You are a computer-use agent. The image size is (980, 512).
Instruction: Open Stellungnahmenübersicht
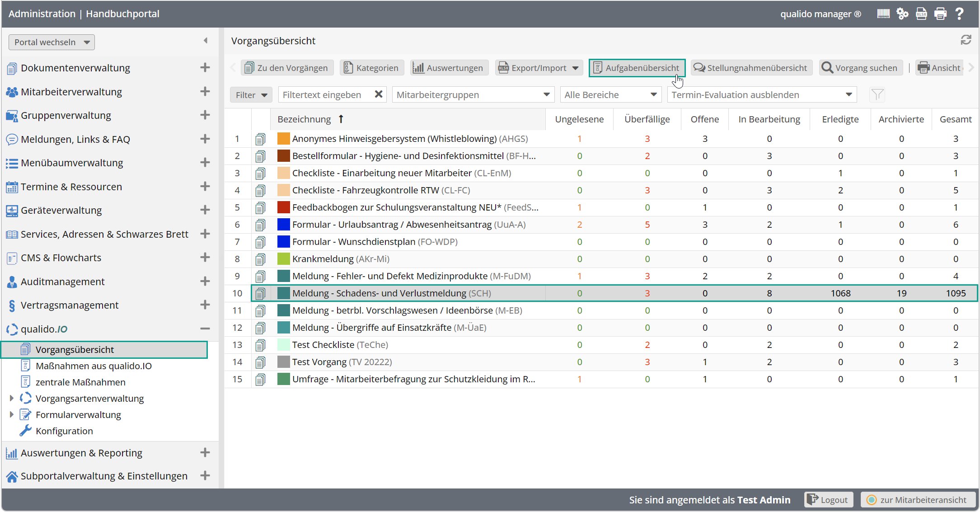[x=752, y=68]
